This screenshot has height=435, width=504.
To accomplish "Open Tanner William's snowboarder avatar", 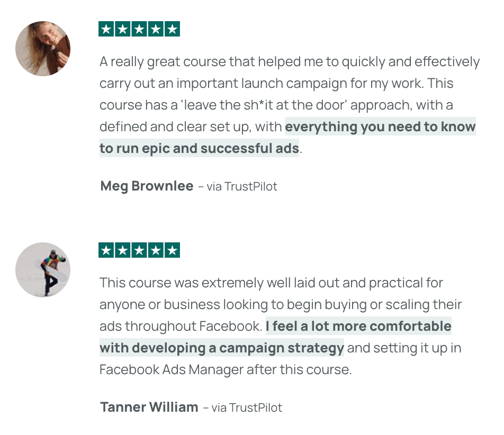I will [43, 270].
